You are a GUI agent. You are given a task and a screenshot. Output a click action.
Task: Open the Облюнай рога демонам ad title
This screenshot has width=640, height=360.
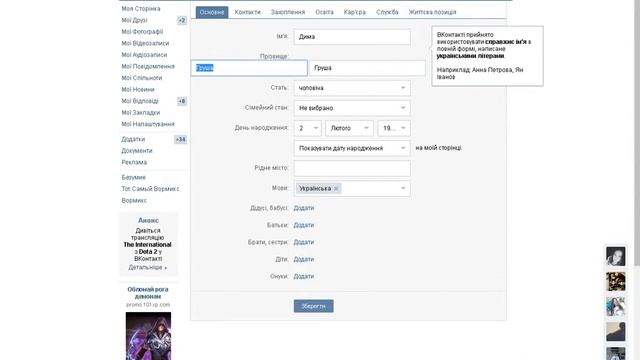[148, 293]
